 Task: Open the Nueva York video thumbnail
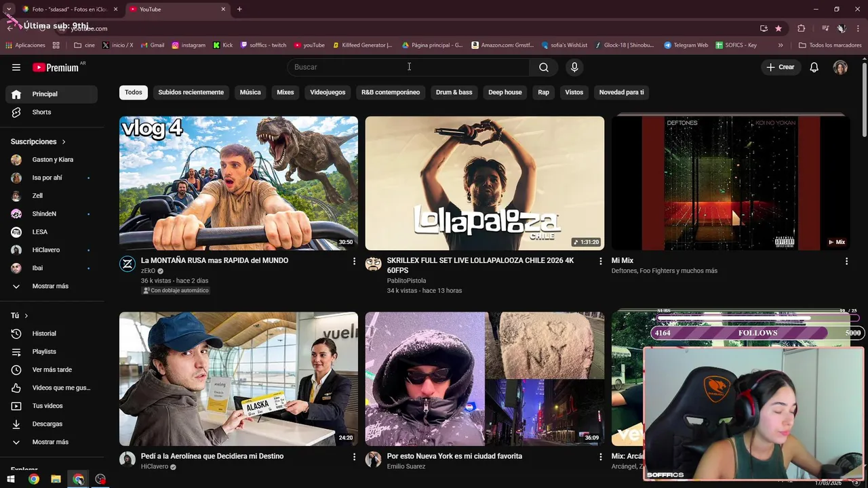click(485, 379)
